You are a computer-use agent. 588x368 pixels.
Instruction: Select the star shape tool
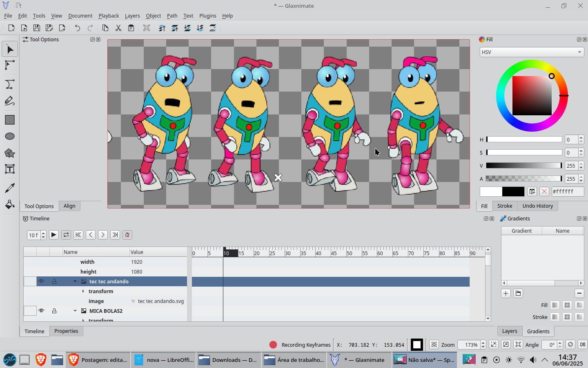(x=10, y=153)
